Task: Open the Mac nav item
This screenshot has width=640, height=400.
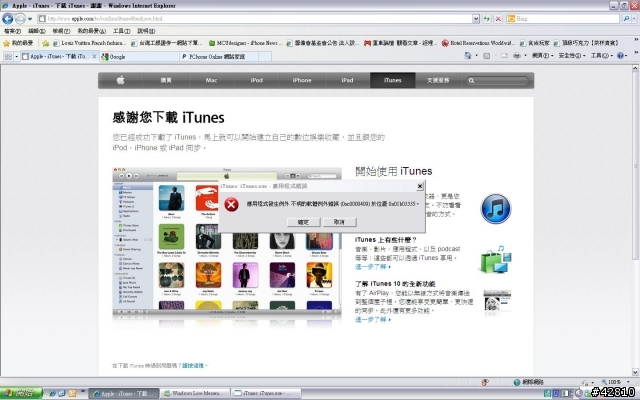Action: click(211, 80)
